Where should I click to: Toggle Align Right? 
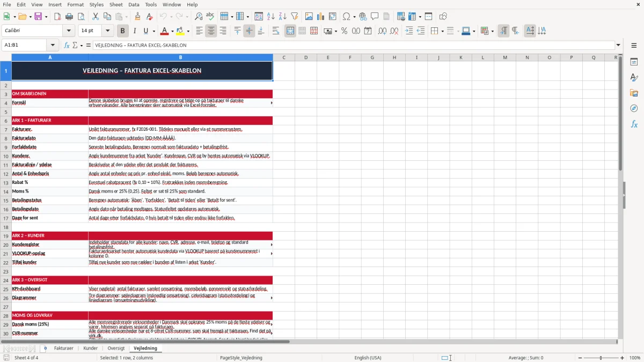tap(223, 31)
